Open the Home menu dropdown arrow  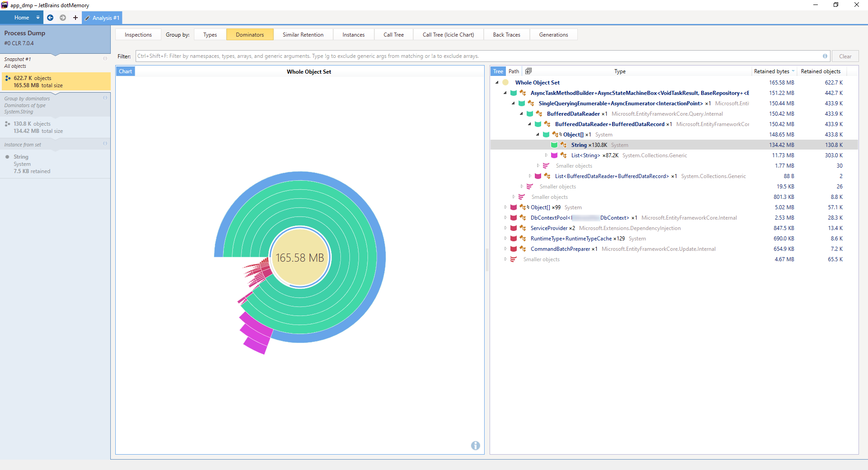coord(38,18)
